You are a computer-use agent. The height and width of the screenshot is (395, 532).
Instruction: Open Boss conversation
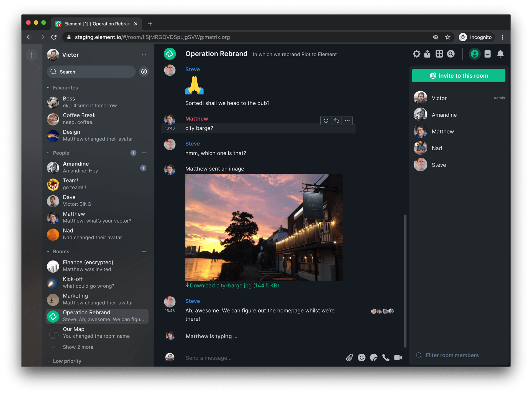point(97,102)
